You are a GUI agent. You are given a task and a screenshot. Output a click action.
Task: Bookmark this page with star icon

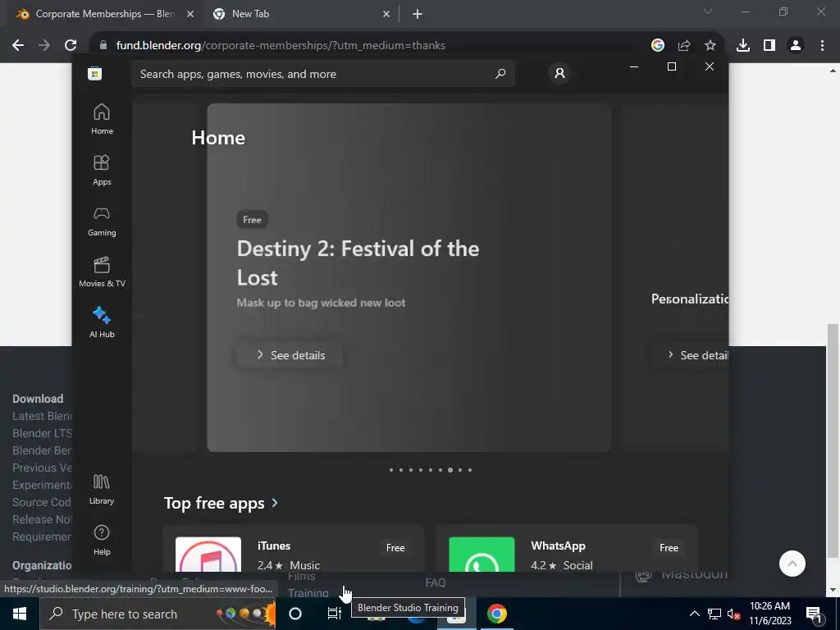pos(710,46)
